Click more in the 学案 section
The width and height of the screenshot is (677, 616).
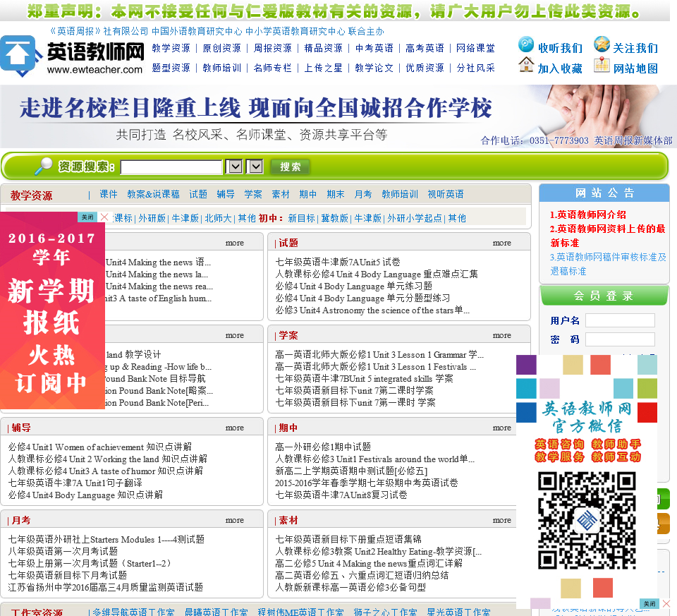[501, 335]
